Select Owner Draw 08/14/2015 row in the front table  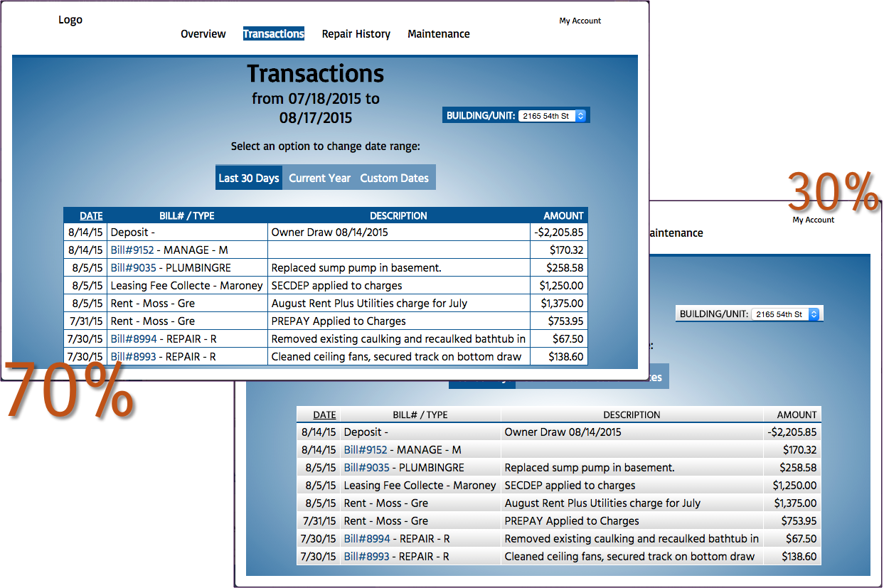(x=326, y=232)
